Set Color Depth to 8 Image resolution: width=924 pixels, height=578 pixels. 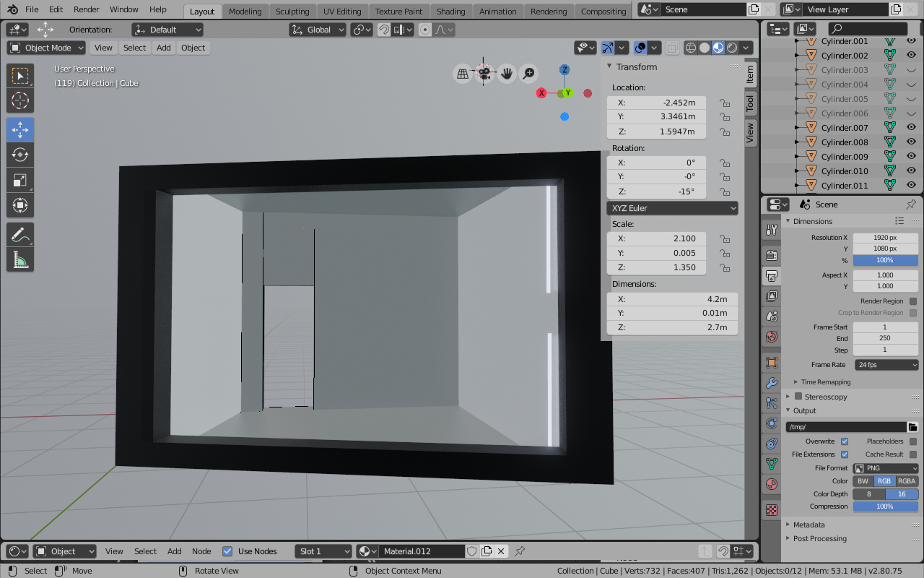click(869, 494)
